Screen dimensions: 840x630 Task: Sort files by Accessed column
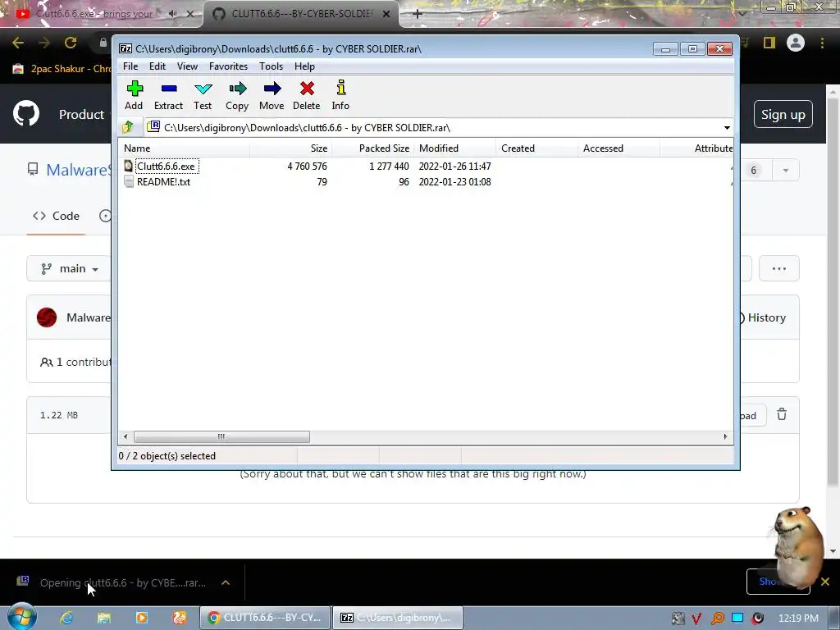pos(619,148)
